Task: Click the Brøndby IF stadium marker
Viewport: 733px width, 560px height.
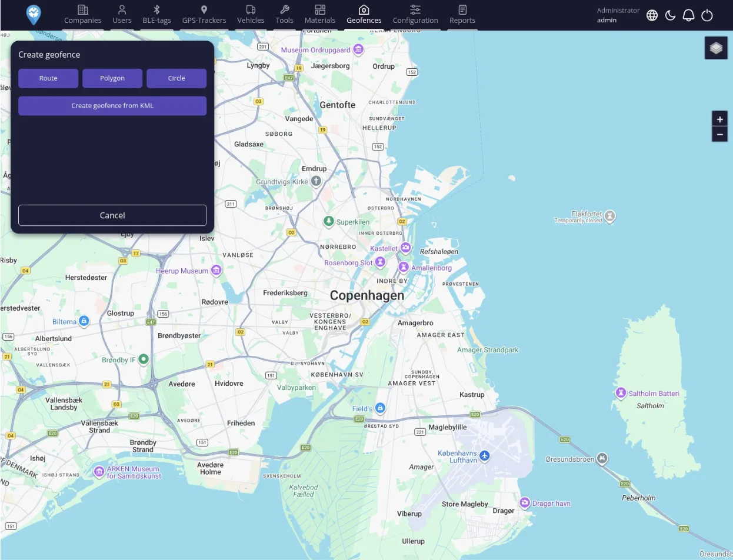Action: pyautogui.click(x=144, y=359)
